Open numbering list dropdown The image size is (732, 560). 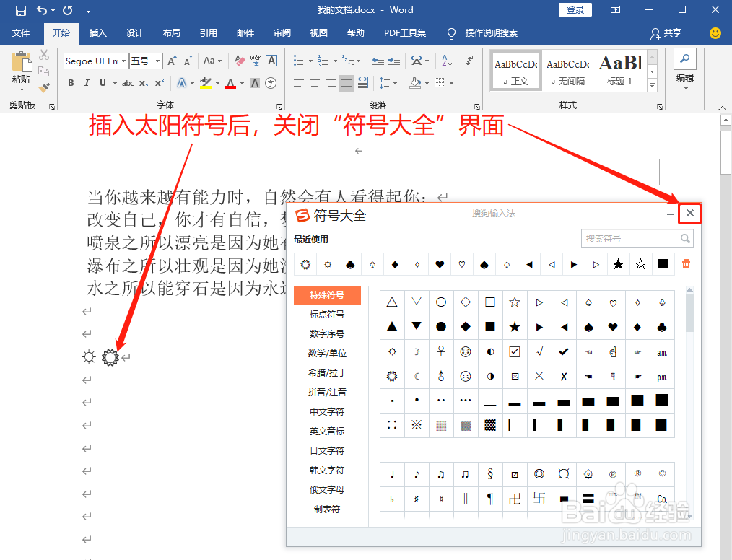coord(335,61)
